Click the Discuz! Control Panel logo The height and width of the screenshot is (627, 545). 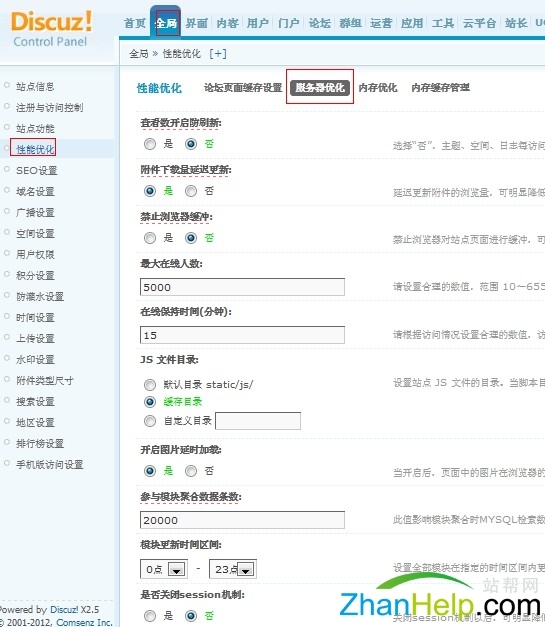[x=51, y=29]
